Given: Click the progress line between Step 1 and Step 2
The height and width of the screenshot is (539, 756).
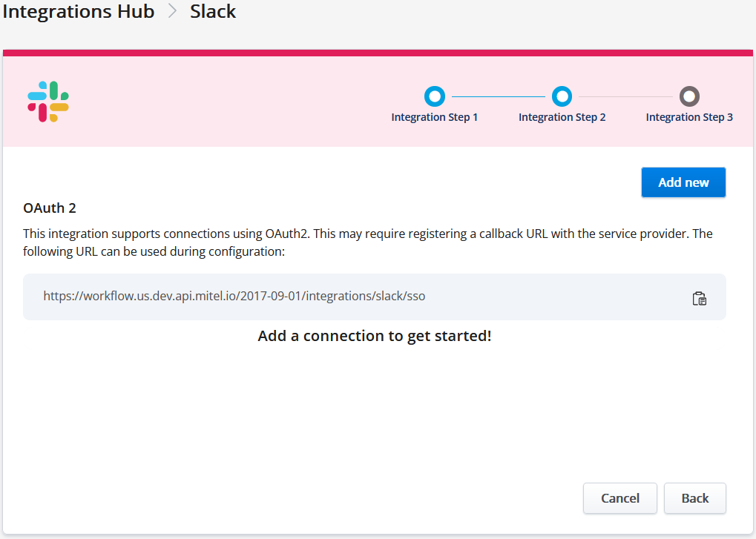Looking at the screenshot, I should click(x=497, y=96).
